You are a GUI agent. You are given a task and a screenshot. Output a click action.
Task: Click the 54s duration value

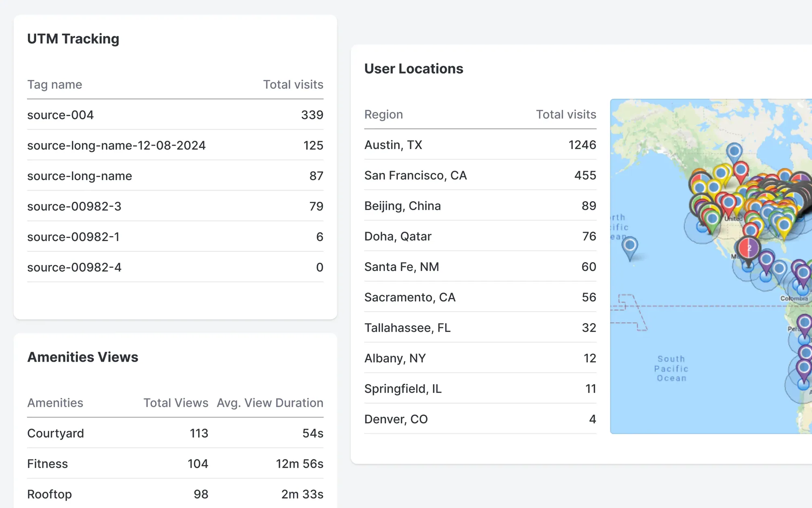(x=313, y=433)
